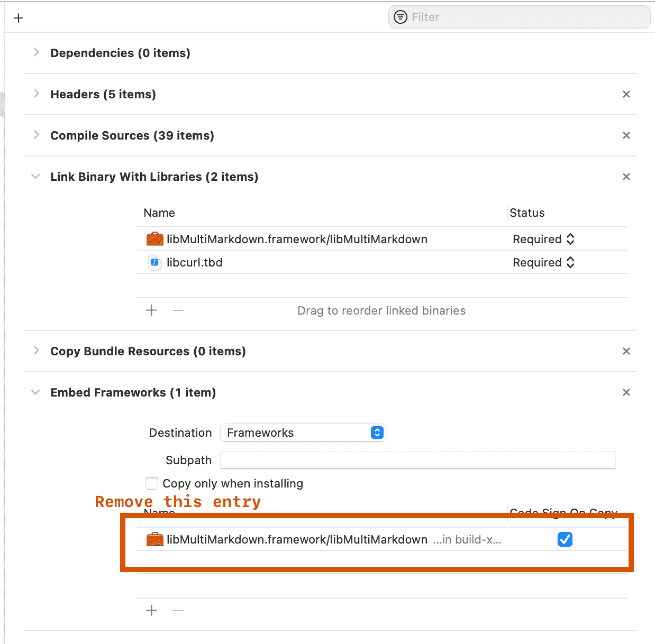
Task: Remove the Link Binary With Libraries phase
Action: click(626, 177)
